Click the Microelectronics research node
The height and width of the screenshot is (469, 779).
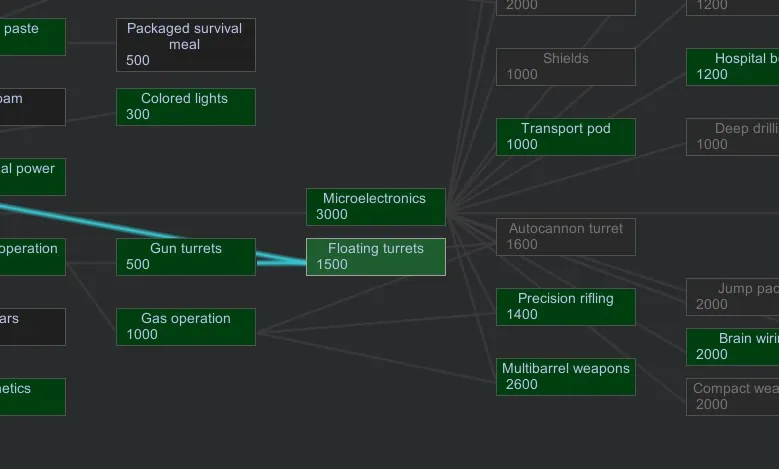tap(375, 207)
